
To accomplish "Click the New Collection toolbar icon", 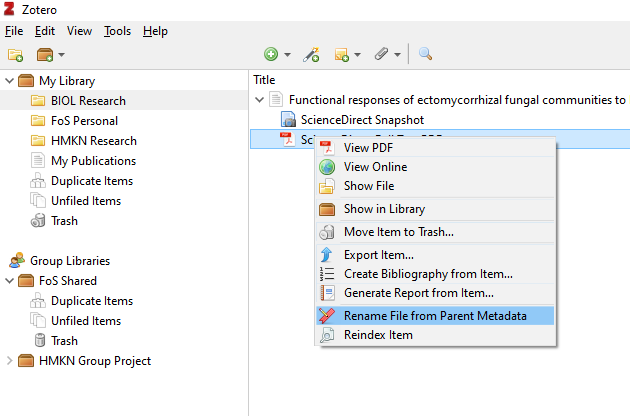I will pos(15,55).
